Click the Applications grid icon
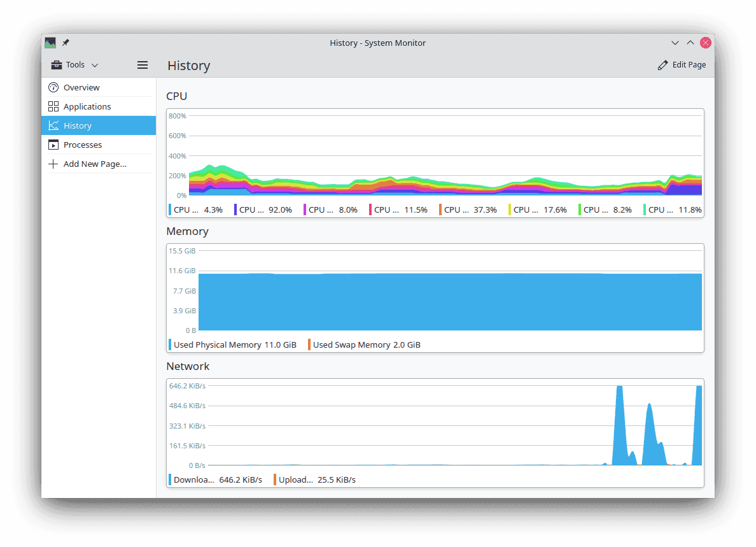Image resolution: width=756 pixels, height=547 pixels. point(54,106)
